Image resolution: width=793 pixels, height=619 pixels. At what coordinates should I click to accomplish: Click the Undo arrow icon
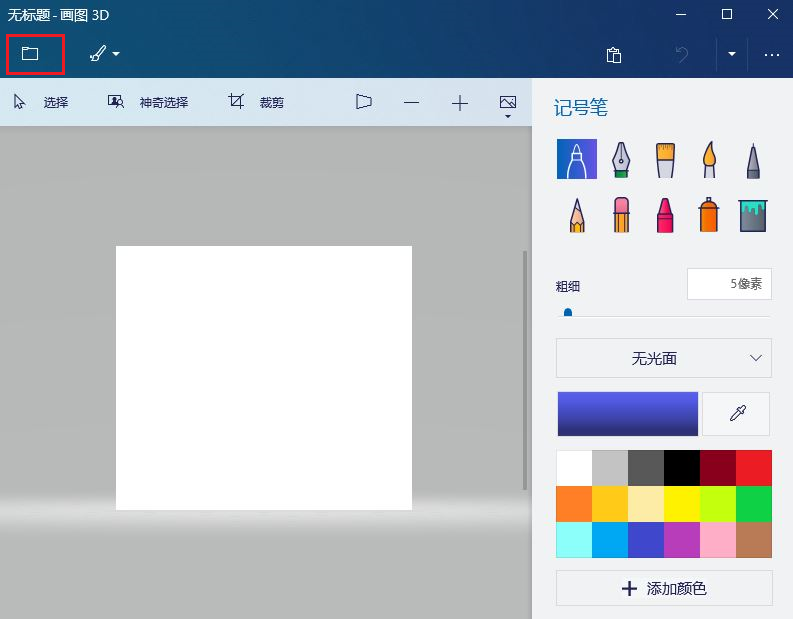[682, 54]
